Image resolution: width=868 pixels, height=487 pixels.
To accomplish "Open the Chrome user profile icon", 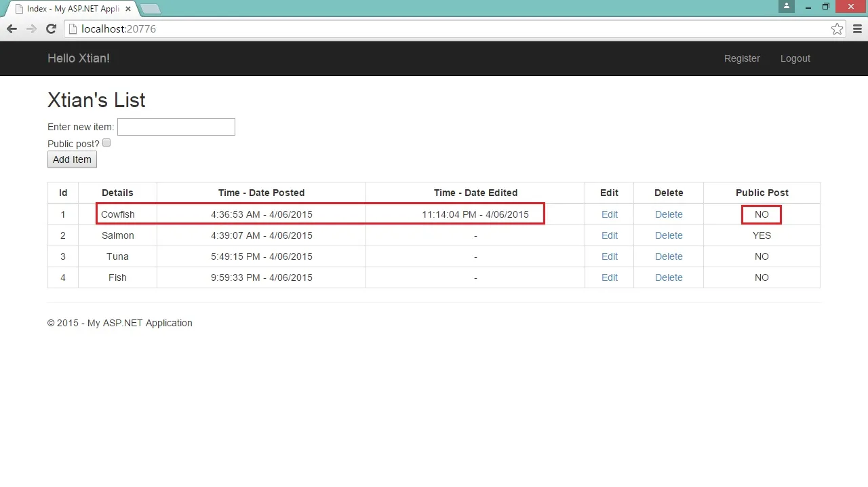I will click(787, 6).
